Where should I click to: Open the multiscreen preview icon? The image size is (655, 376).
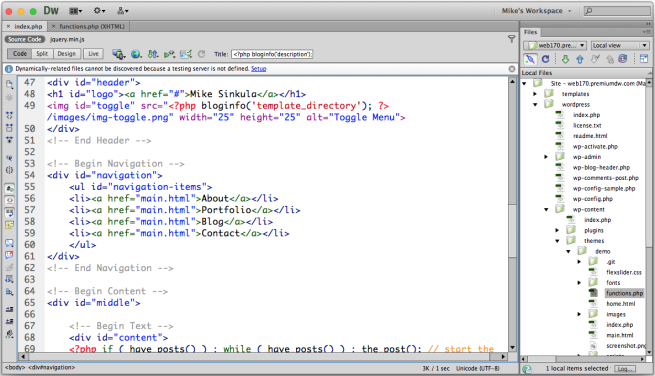[119, 54]
